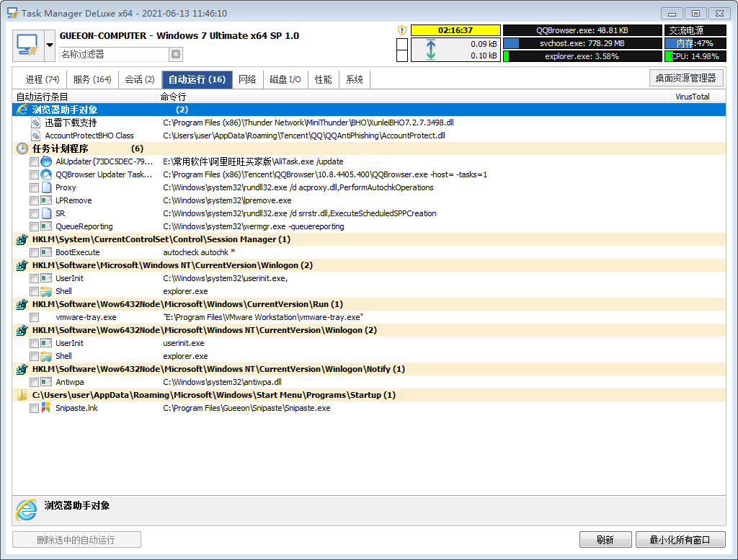
Task: Open the 网络 tab
Action: 248,79
